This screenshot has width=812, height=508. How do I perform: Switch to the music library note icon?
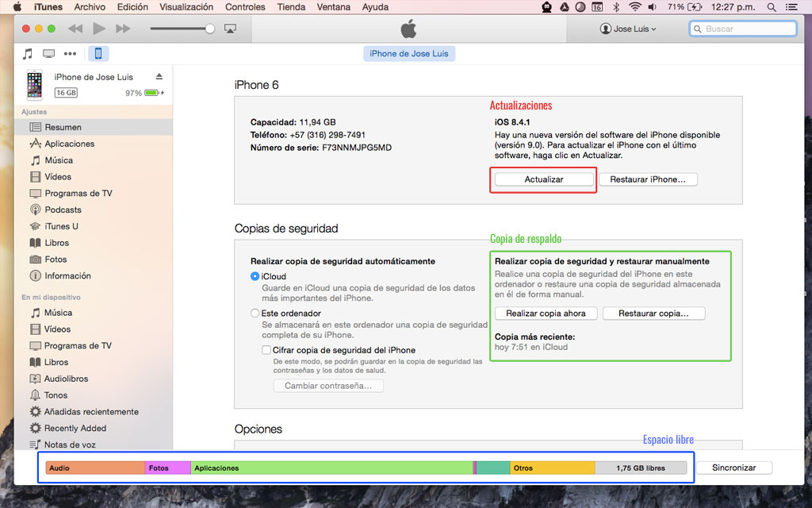(28, 53)
